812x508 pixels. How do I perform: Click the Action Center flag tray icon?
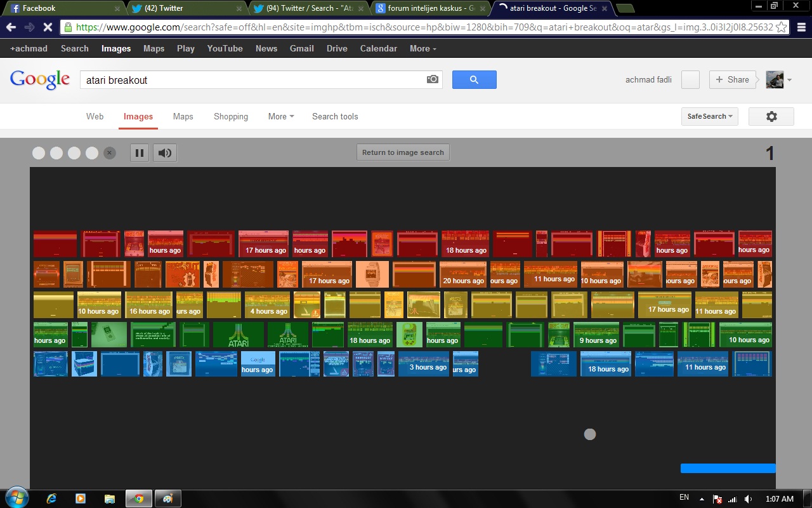pyautogui.click(x=717, y=498)
